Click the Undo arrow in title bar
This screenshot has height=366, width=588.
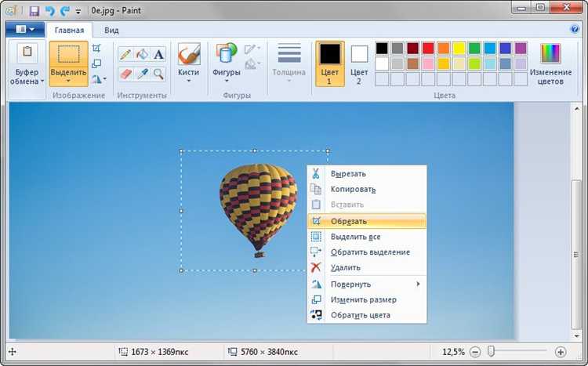(x=50, y=10)
